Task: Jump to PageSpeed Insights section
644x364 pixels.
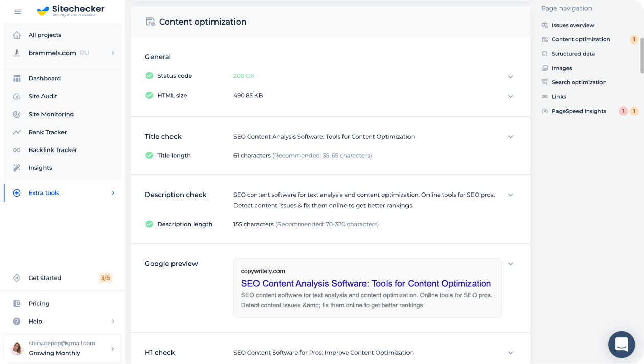Action: pyautogui.click(x=578, y=111)
